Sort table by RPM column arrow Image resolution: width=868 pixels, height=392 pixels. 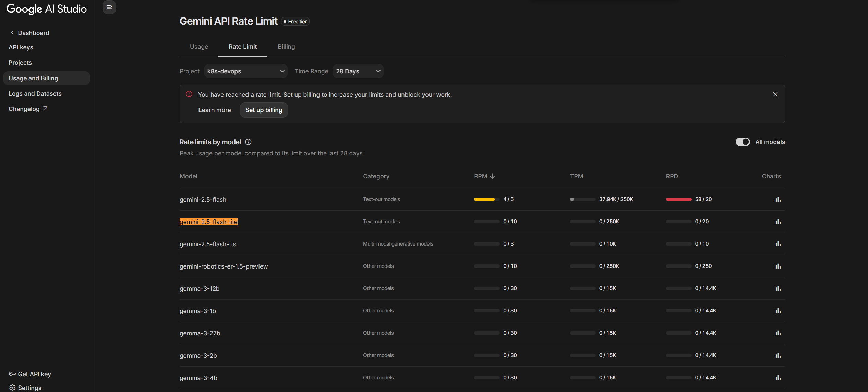point(492,176)
